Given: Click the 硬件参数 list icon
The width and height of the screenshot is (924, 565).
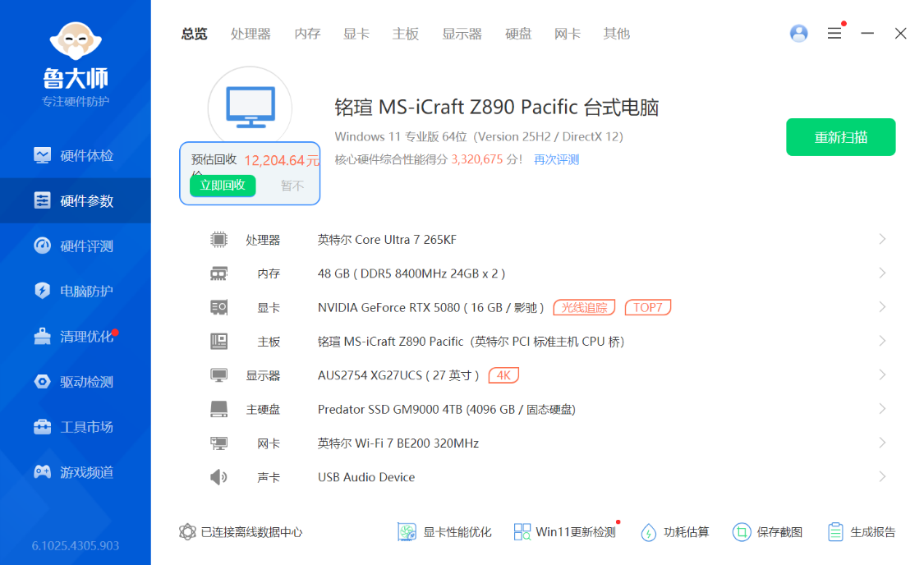Looking at the screenshot, I should click(x=43, y=200).
